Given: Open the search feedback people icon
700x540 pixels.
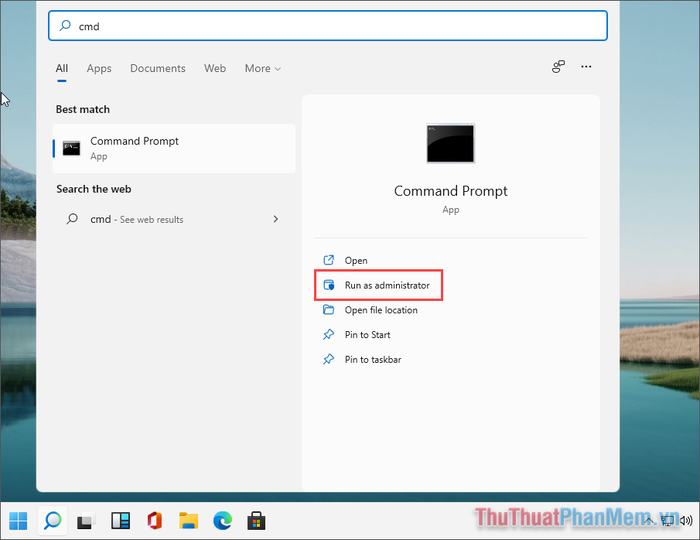Looking at the screenshot, I should [558, 66].
